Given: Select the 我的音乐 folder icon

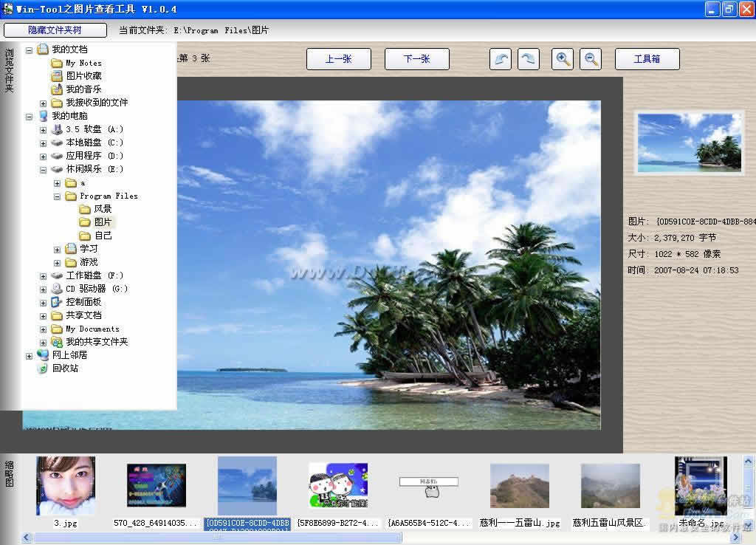Looking at the screenshot, I should [57, 89].
